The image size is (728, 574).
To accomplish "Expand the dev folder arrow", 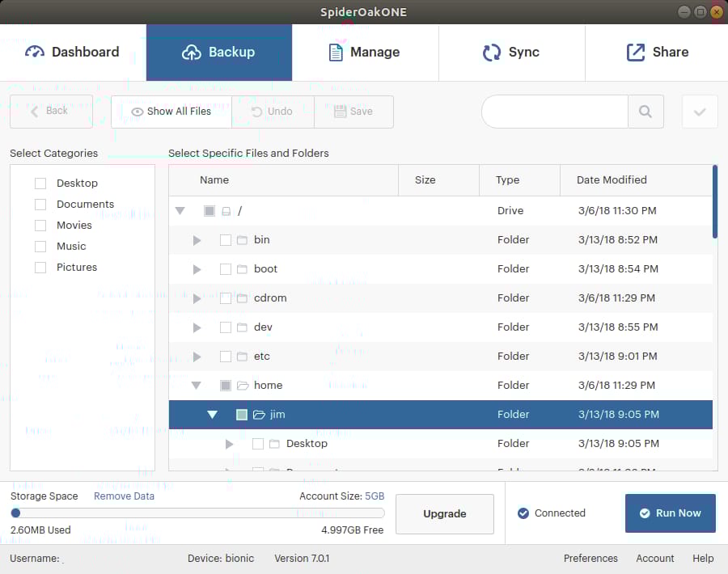I will (197, 327).
